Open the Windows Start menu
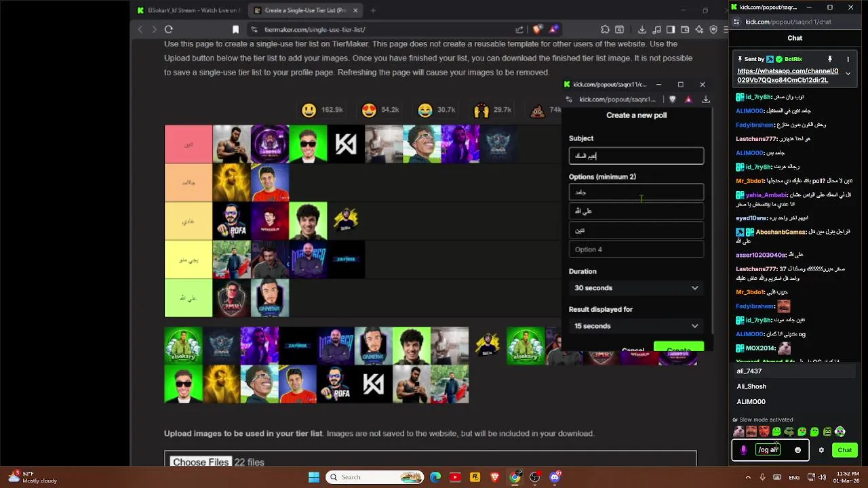This screenshot has height=488, width=868. point(314,477)
